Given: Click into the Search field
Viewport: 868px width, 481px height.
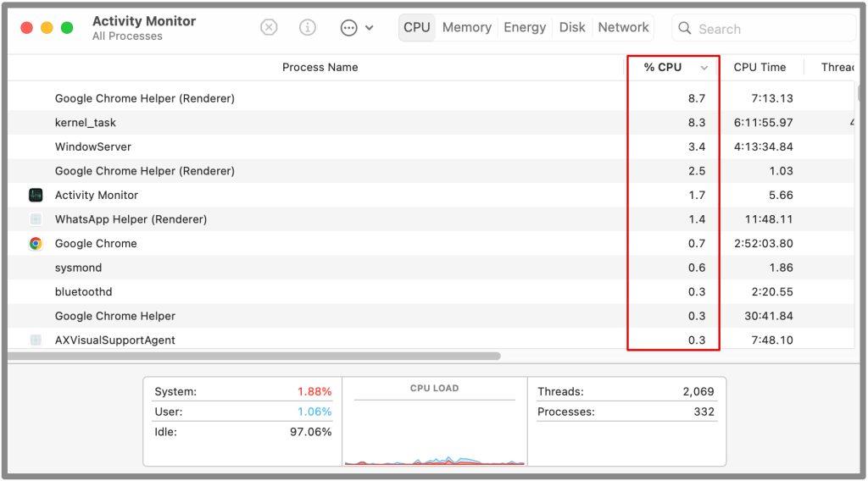Looking at the screenshot, I should (x=764, y=28).
